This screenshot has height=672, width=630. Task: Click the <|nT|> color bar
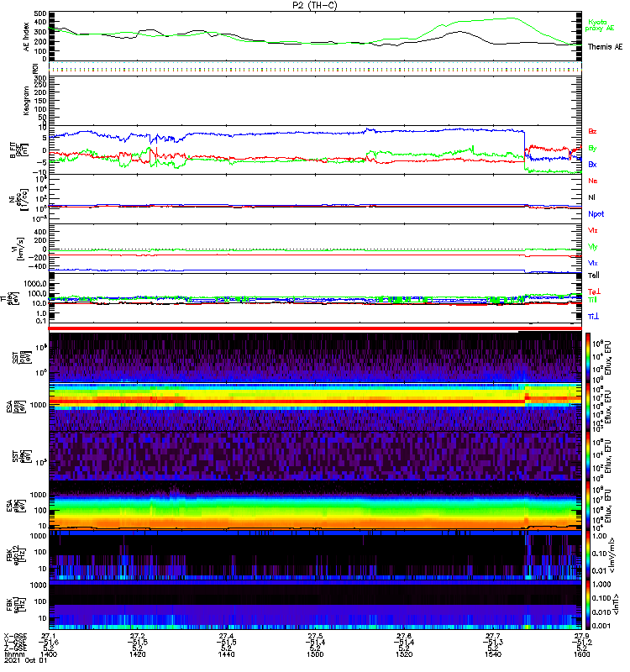(x=588, y=605)
